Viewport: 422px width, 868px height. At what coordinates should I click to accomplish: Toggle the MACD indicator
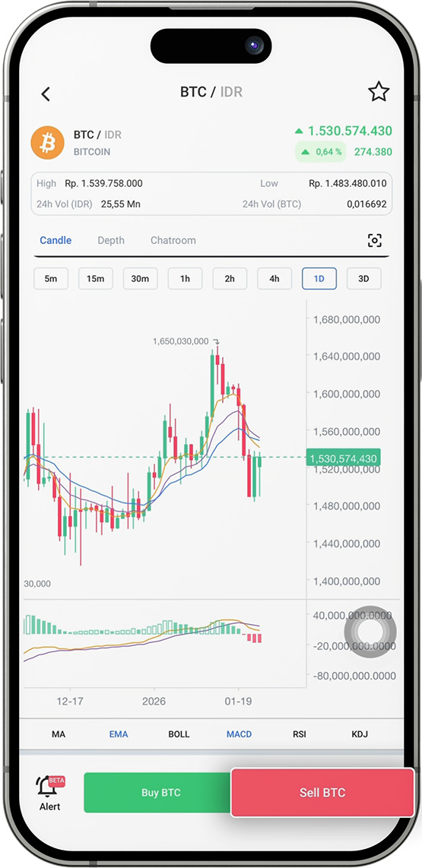240,734
